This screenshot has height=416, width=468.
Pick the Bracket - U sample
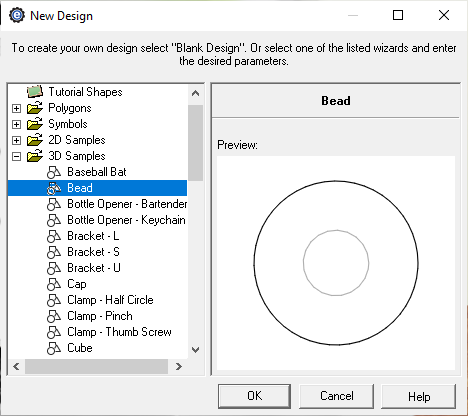point(94,268)
